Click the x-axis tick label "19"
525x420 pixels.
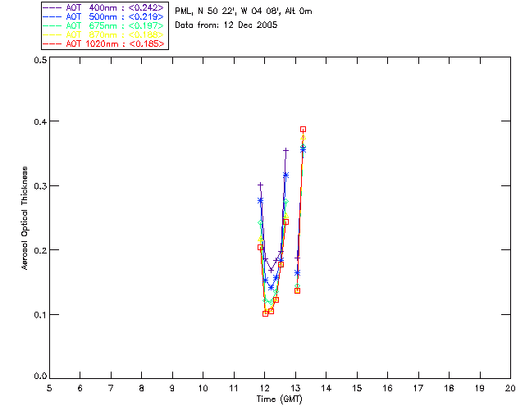(480, 388)
